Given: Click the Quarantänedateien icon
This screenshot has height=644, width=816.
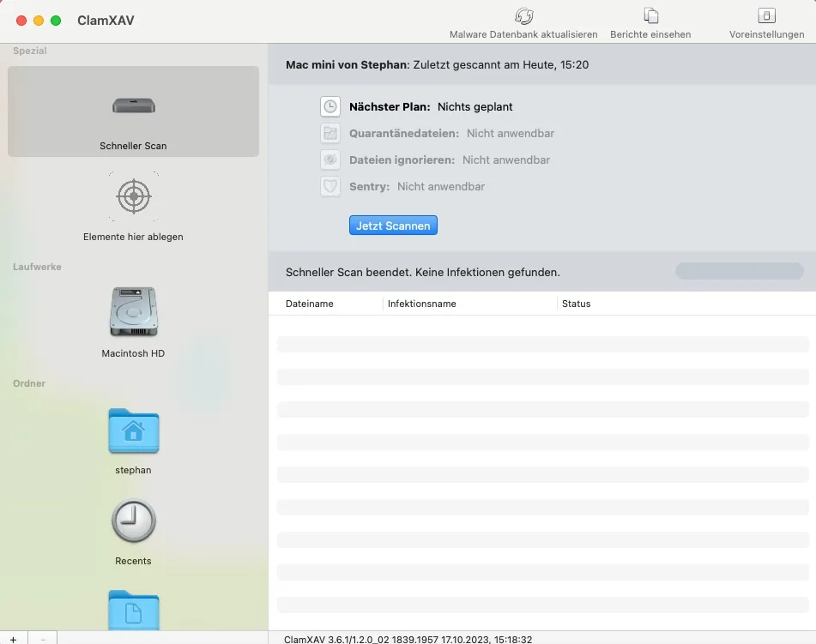Looking at the screenshot, I should pyautogui.click(x=330, y=134).
